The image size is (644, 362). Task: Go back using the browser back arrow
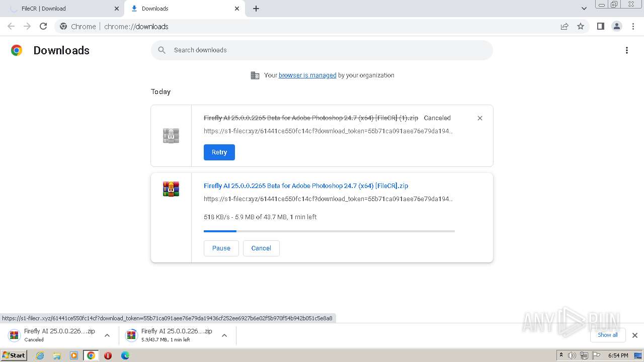click(x=11, y=26)
